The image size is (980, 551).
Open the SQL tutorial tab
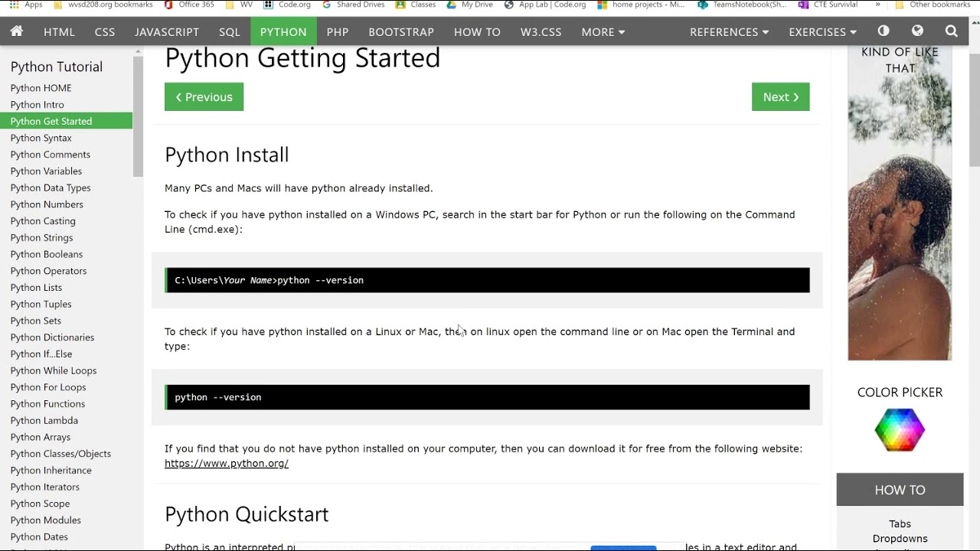230,31
